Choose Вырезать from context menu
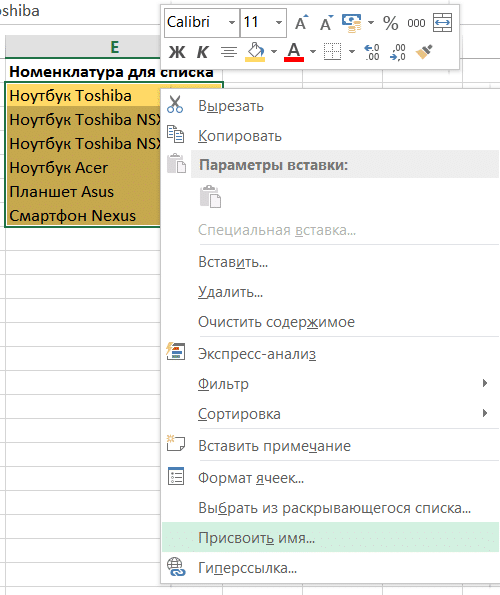500x595 pixels. (x=330, y=106)
